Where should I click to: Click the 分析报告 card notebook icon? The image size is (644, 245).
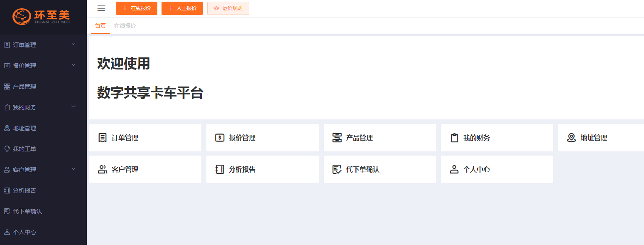click(x=220, y=169)
